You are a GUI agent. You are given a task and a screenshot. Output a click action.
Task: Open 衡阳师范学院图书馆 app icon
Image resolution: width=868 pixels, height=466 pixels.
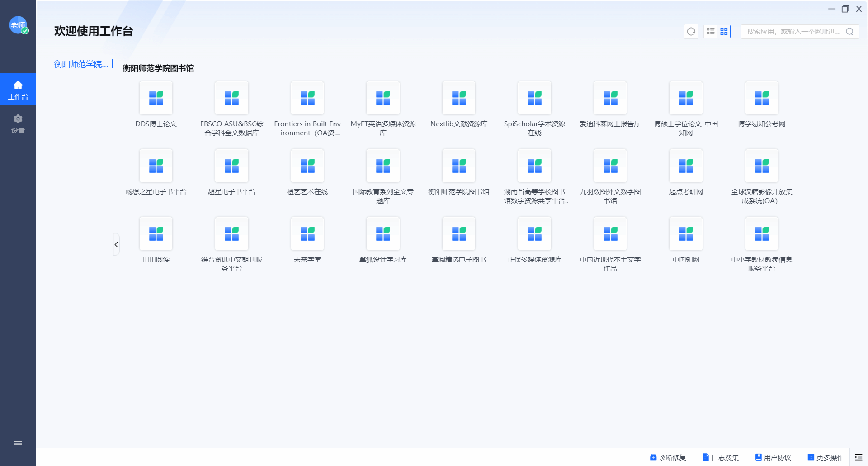pyautogui.click(x=459, y=166)
